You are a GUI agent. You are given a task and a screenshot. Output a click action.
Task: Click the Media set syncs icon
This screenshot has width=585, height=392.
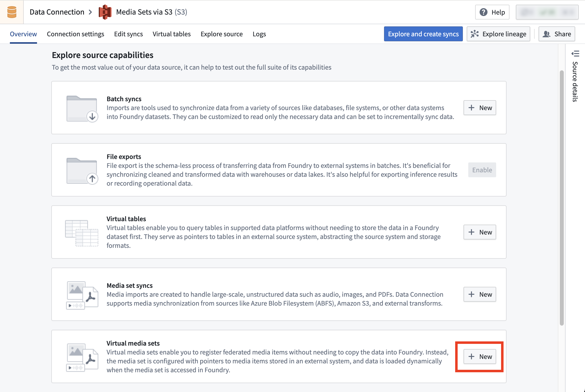(82, 295)
